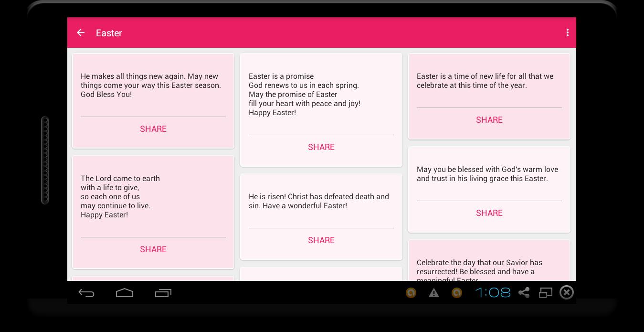This screenshot has height=332, width=644.
Task: Share the "He is risen!" message
Action: (321, 240)
